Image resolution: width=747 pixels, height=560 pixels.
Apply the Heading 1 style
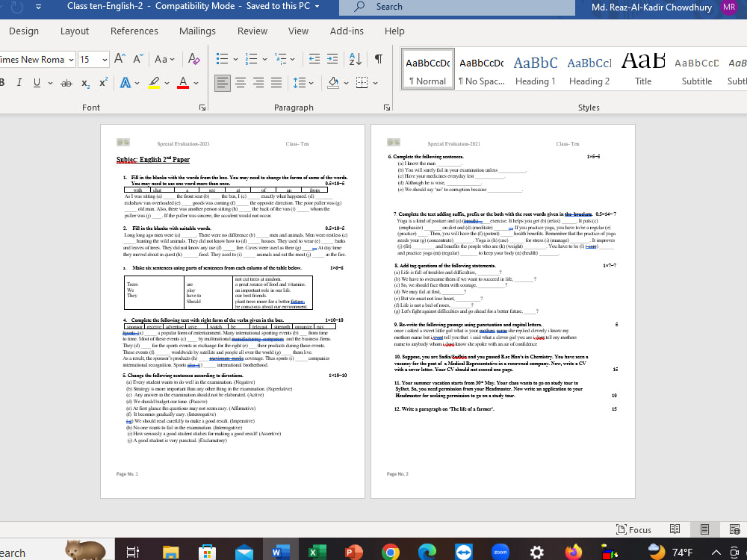pos(536,69)
